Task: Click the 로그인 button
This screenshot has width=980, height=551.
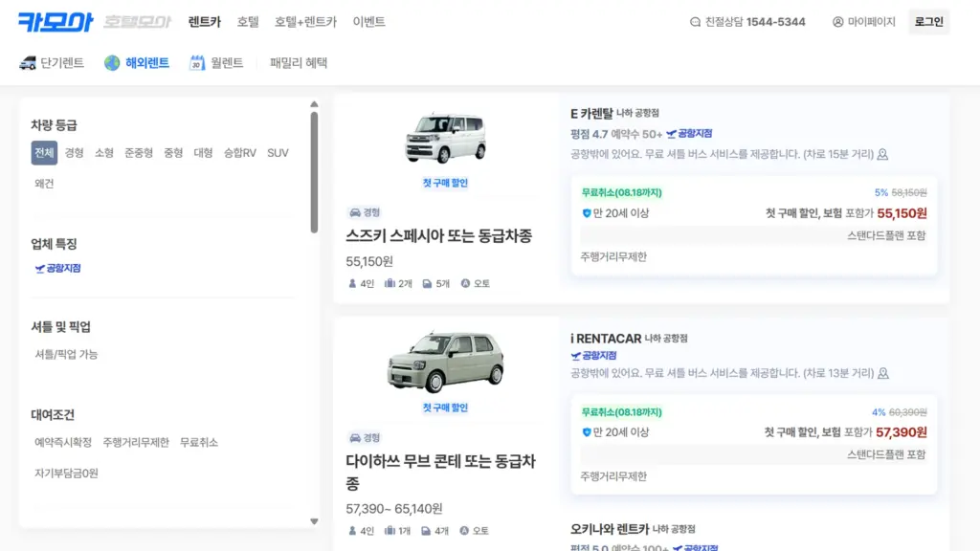Action: 928,22
